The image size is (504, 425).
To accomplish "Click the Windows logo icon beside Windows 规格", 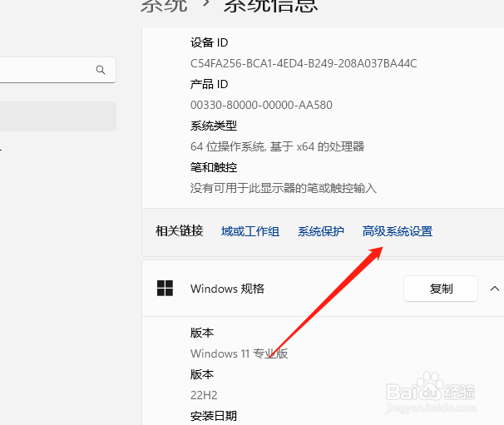I will pyautogui.click(x=165, y=288).
